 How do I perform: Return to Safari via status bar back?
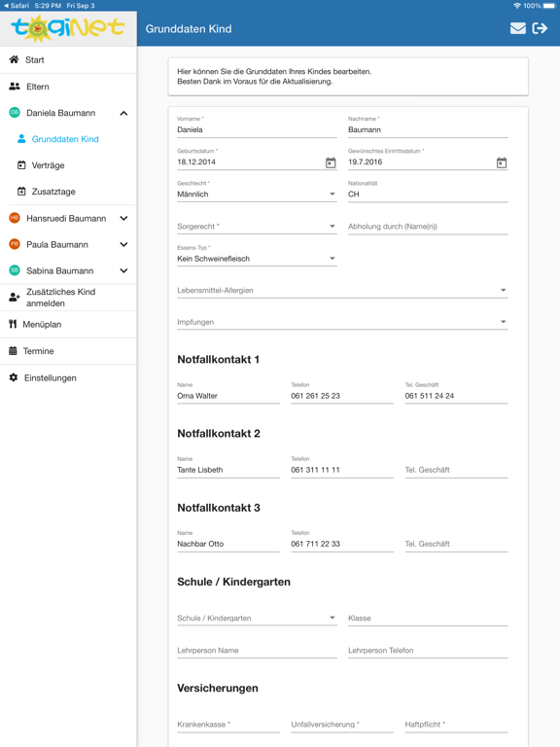[x=17, y=6]
